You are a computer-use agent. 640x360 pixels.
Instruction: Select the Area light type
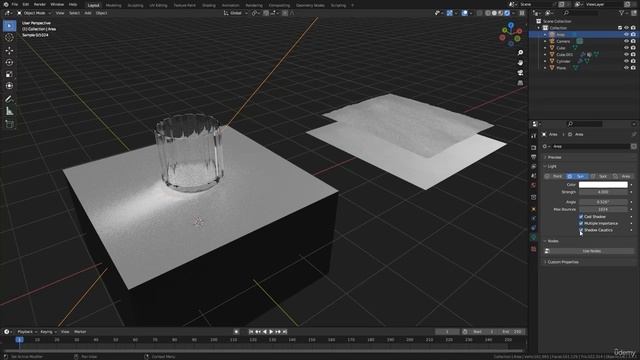[x=622, y=176]
